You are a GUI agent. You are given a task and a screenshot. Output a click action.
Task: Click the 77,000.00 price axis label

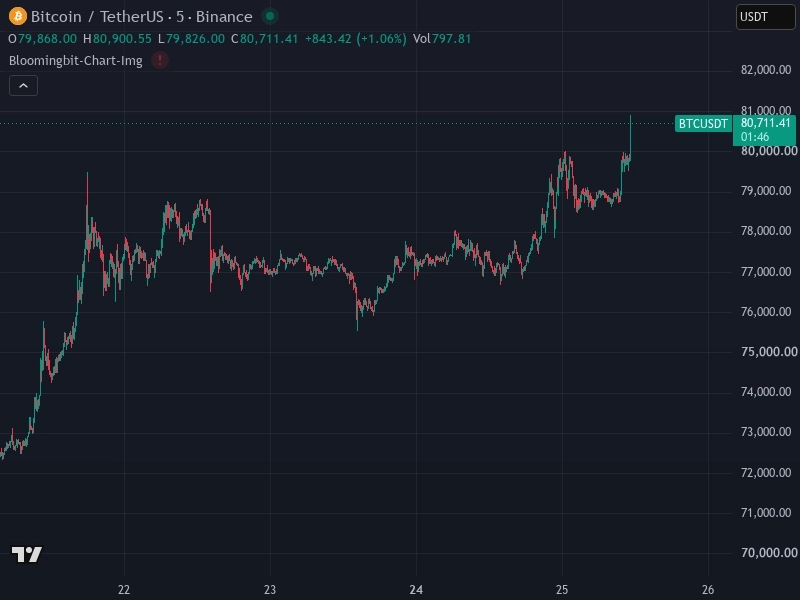click(766, 271)
